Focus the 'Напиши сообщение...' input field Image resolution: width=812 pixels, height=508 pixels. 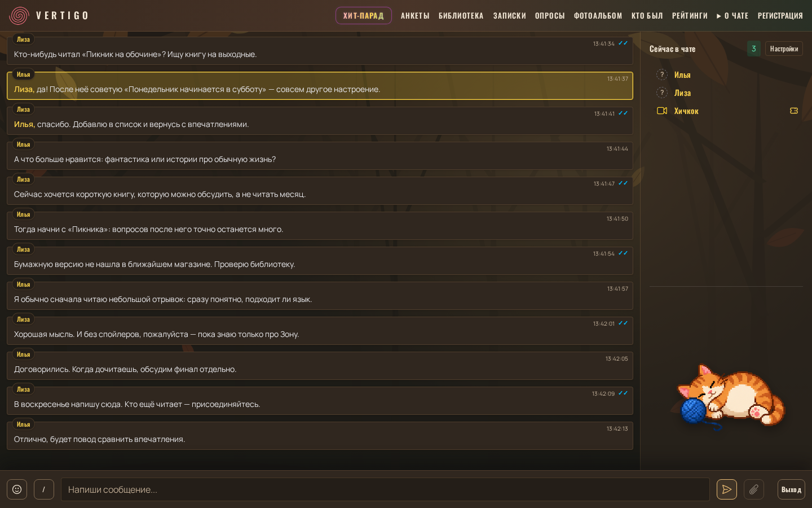tap(385, 489)
